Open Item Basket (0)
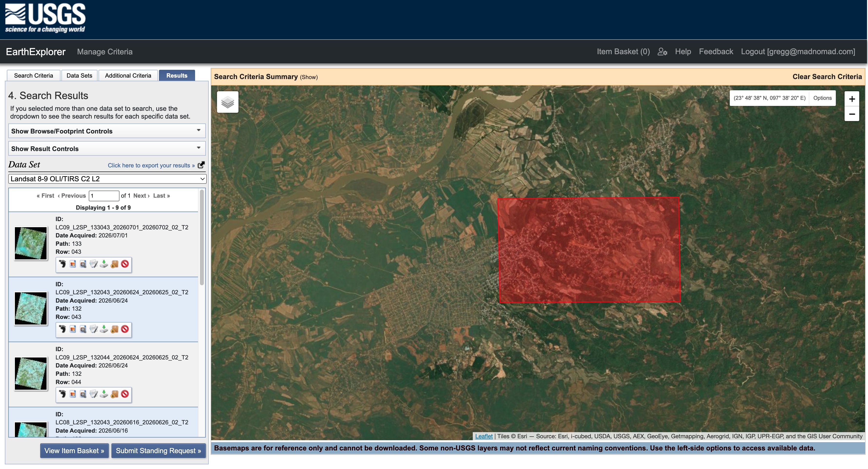Image resolution: width=868 pixels, height=469 pixels. coord(623,51)
